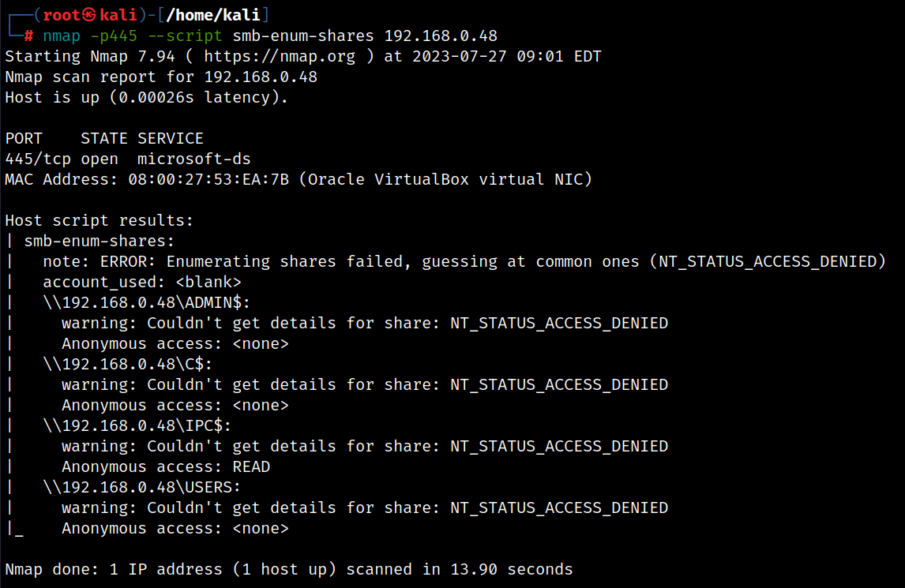Click the MAC address 08:00:27:53:EA:7B
The width and height of the screenshot is (905, 588).
[x=208, y=179]
